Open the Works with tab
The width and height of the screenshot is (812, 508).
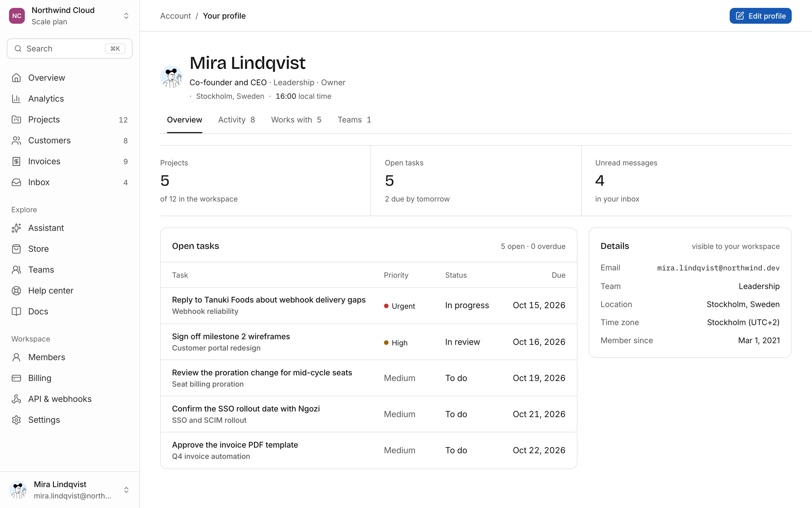[x=296, y=120]
